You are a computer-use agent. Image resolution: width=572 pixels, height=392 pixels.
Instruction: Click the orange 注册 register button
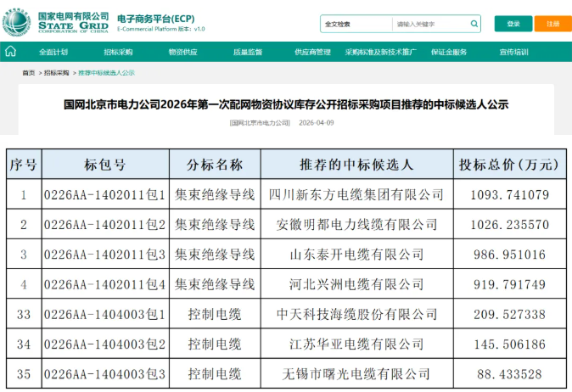552,24
